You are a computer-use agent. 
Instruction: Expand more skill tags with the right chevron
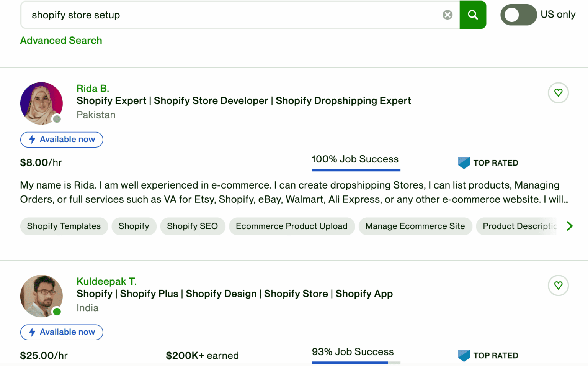pos(570,226)
